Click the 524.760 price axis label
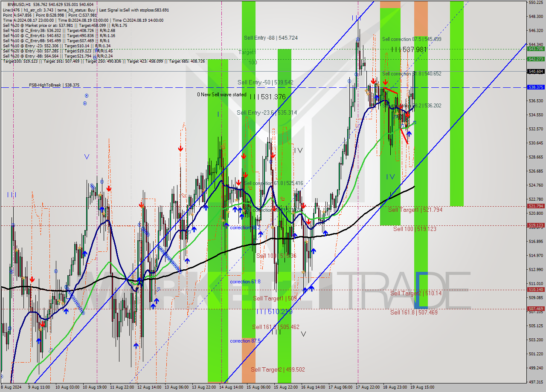The height and width of the screenshot is (392, 546). (x=536, y=185)
